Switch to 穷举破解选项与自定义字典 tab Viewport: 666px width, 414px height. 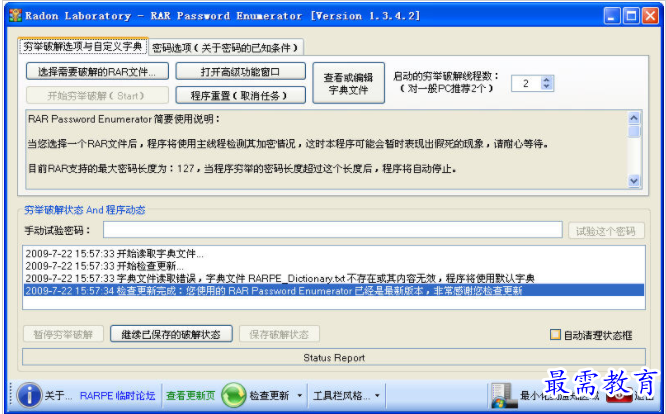pos(82,46)
